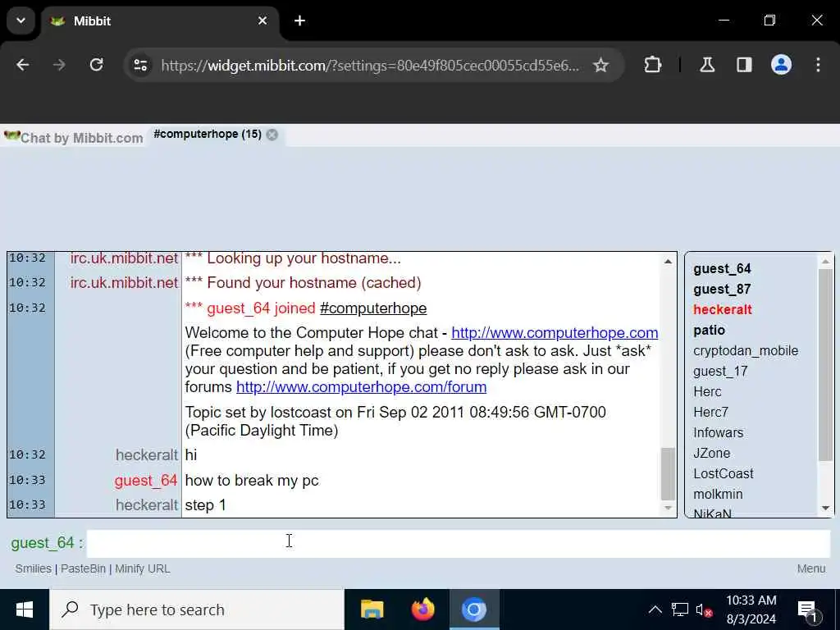Show hidden system tray icons
The width and height of the screenshot is (840, 630).
655,609
